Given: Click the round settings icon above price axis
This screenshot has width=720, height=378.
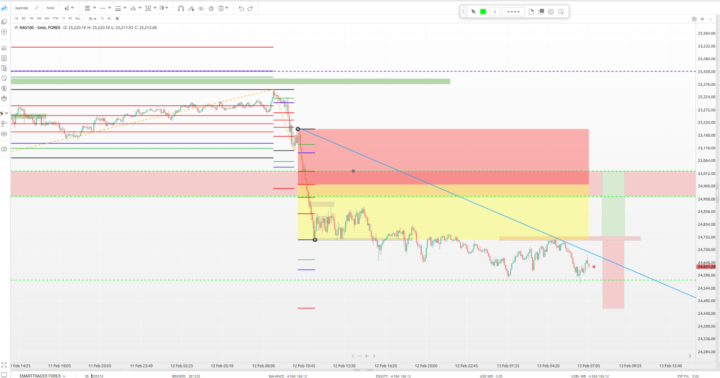Looking at the screenshot, I should pyautogui.click(x=694, y=19).
